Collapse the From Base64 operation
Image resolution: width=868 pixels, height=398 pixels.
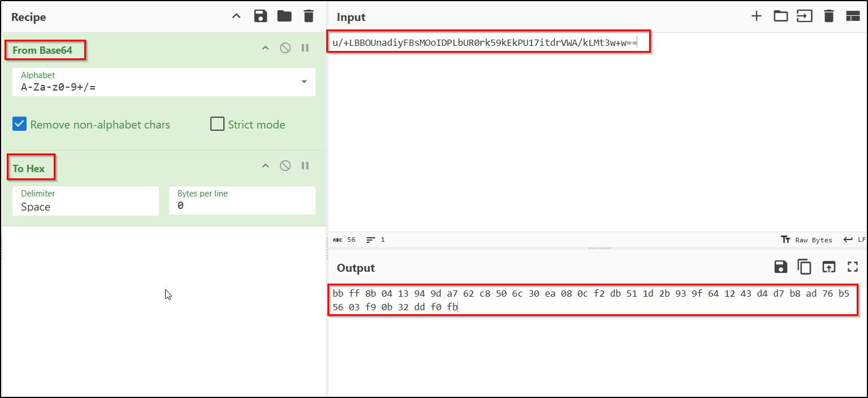click(265, 48)
